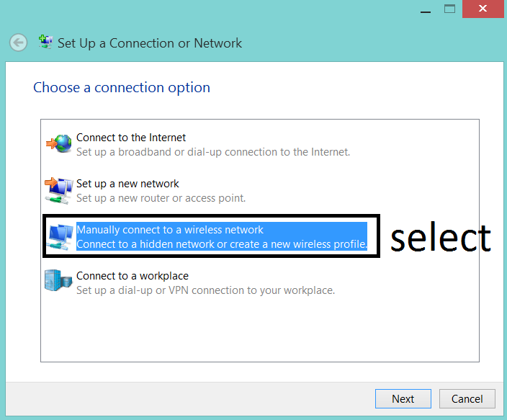Click the Next button
The width and height of the screenshot is (507, 420).
[x=403, y=398]
